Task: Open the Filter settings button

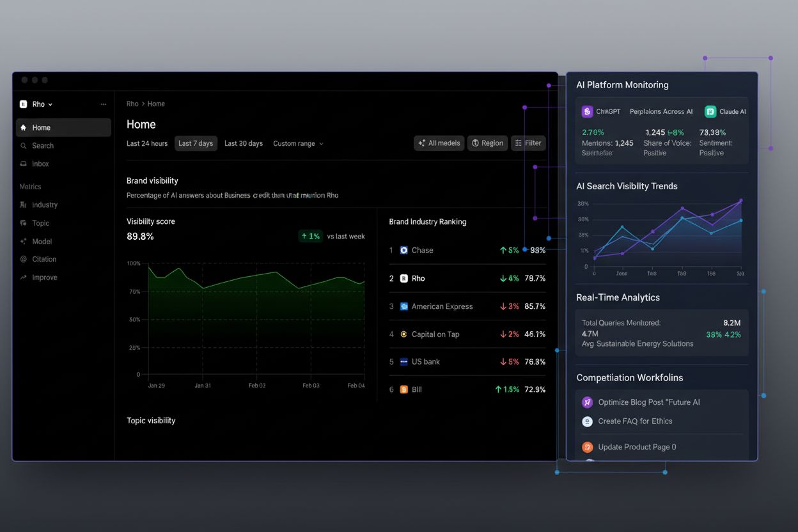Action: (528, 143)
